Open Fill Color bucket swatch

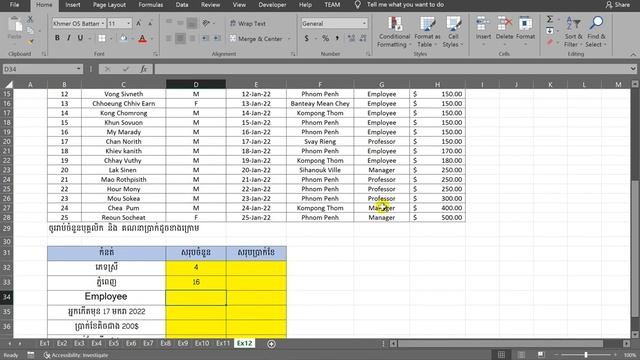[x=123, y=38]
